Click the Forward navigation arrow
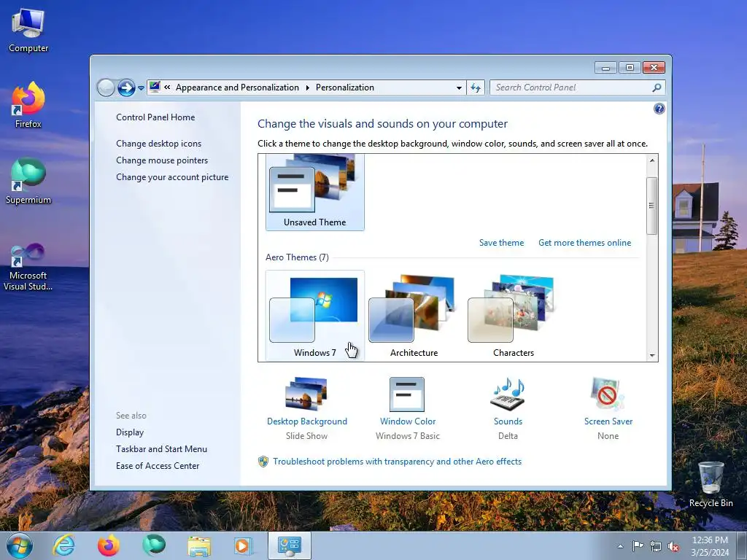Image resolution: width=747 pixels, height=560 pixels. pos(126,87)
